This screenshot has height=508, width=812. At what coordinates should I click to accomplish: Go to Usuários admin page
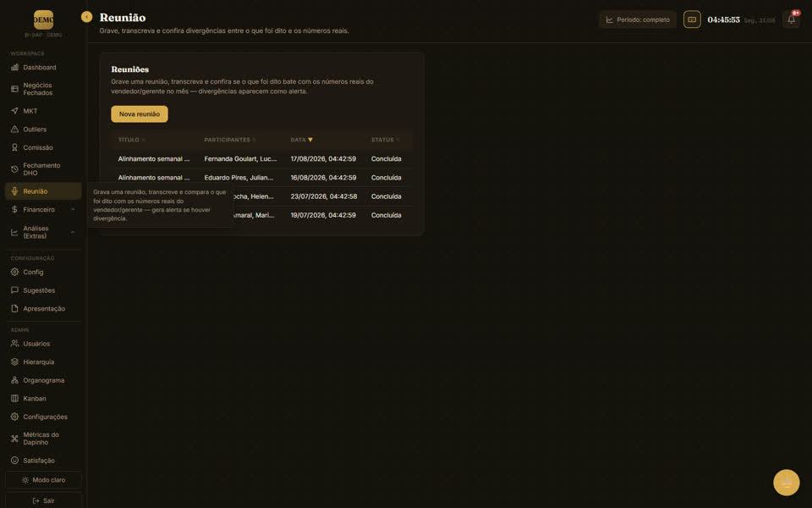pyautogui.click(x=43, y=344)
